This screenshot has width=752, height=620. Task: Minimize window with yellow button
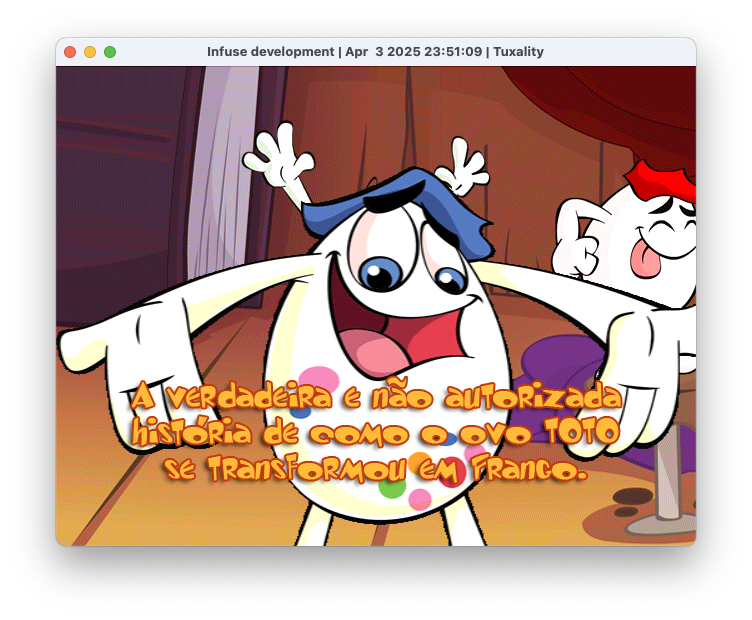90,52
